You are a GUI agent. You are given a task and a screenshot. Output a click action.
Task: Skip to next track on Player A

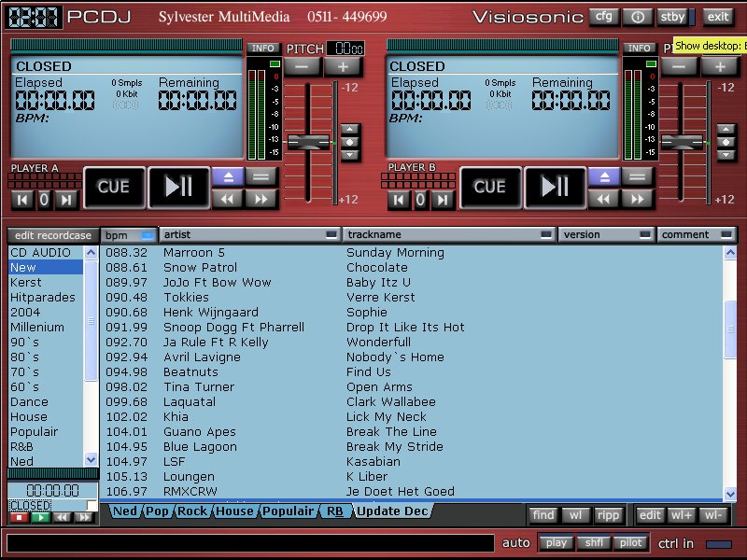(x=66, y=200)
